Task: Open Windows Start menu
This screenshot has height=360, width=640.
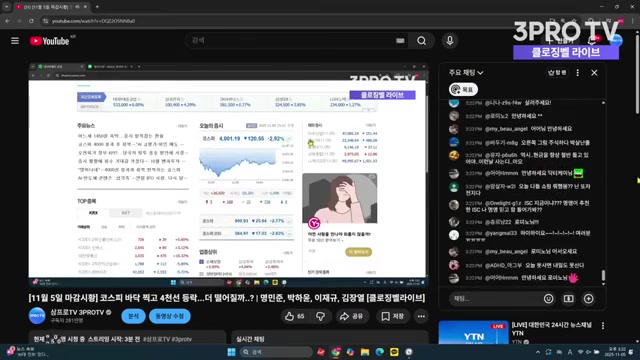Action: pos(231,352)
